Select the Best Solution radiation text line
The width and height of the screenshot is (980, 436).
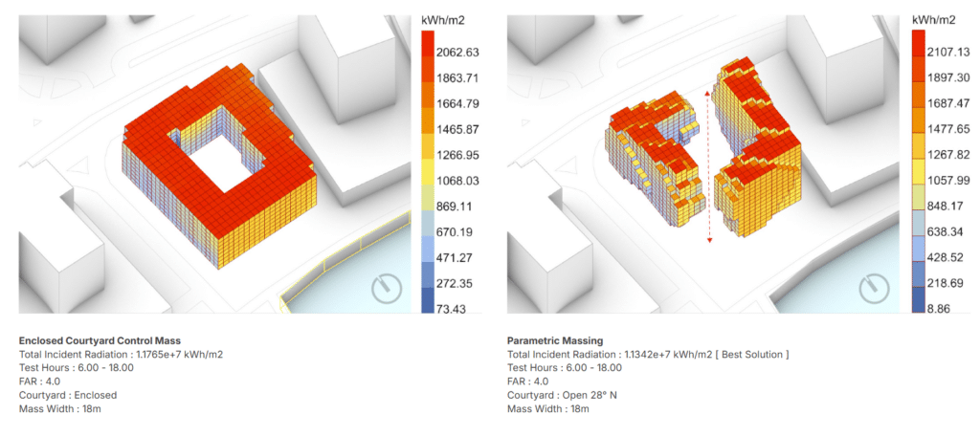647,354
